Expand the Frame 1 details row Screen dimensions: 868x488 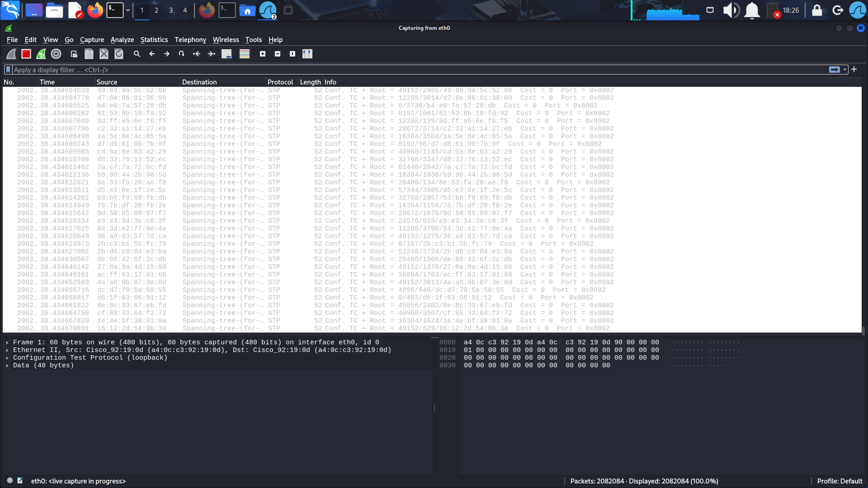click(x=7, y=343)
